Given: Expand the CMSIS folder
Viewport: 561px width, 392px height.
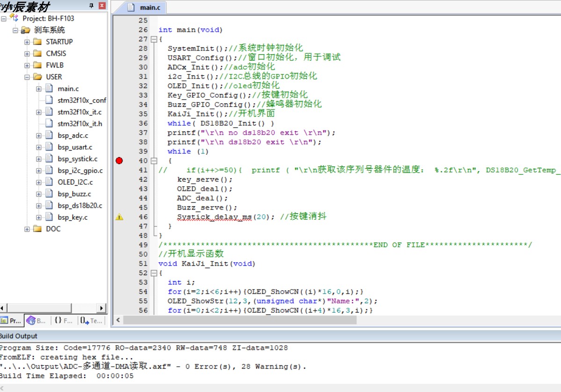Looking at the screenshot, I should point(27,53).
